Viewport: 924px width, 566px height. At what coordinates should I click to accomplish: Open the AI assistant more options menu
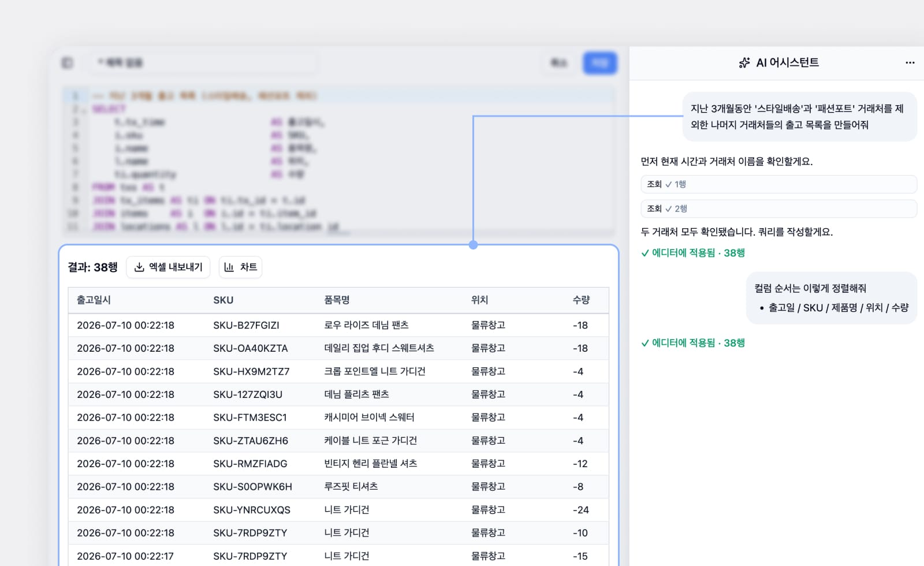910,62
